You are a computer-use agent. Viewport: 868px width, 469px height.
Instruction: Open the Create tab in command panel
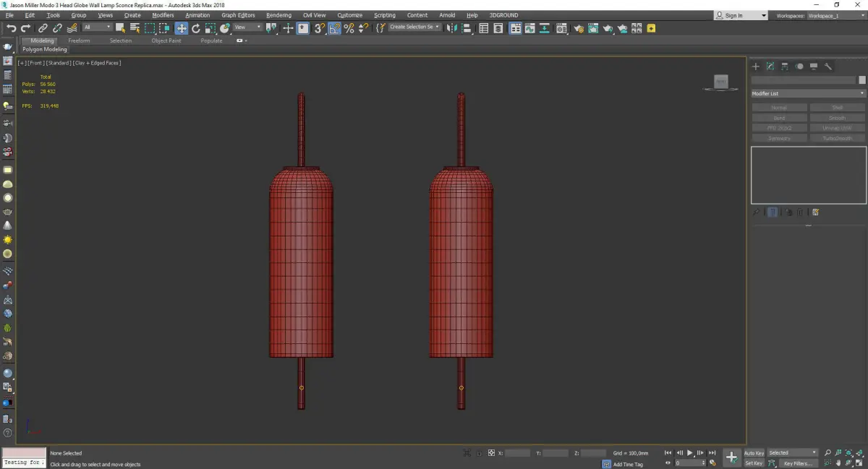pos(756,66)
